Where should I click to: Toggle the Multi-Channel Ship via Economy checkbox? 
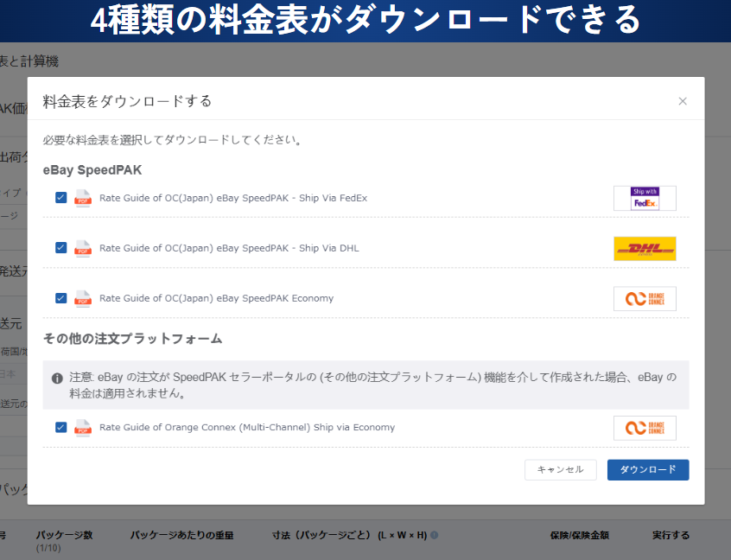60,426
